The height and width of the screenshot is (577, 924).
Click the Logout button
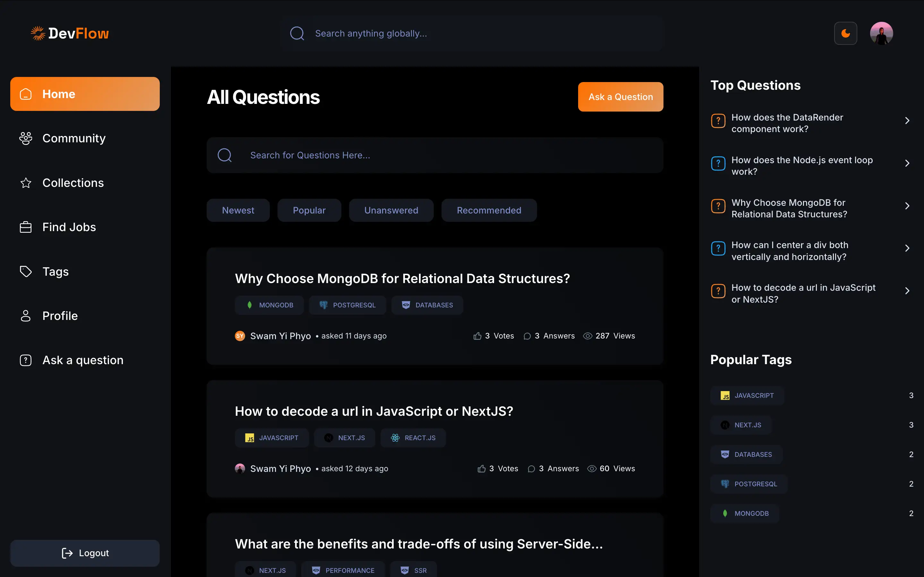tap(85, 553)
